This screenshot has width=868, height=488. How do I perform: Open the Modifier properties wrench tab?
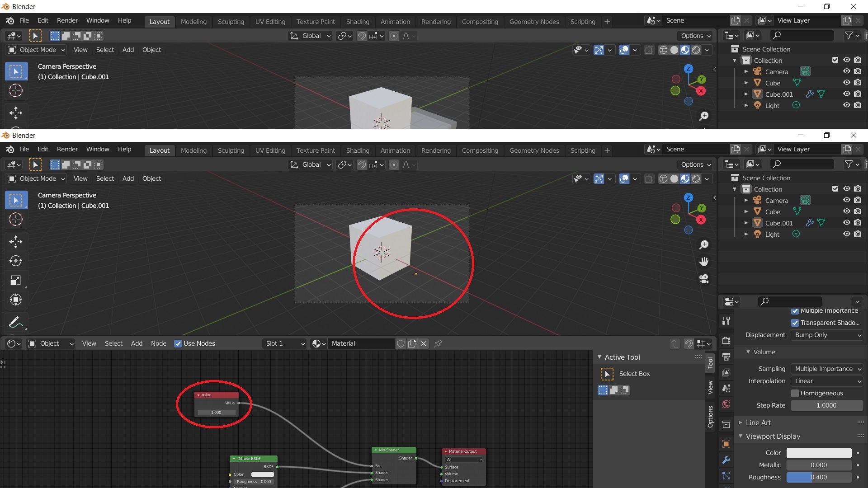click(726, 460)
